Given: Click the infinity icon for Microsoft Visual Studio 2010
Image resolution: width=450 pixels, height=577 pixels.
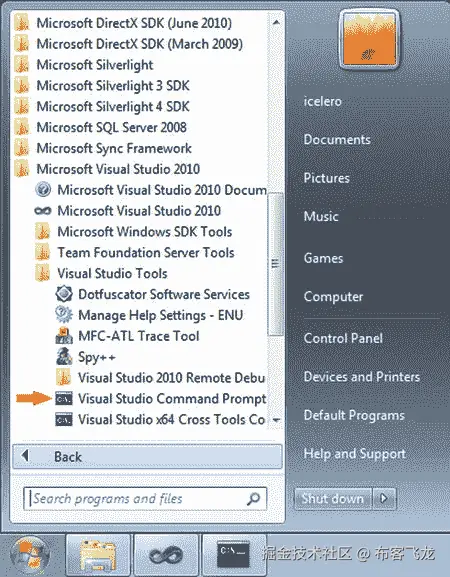Looking at the screenshot, I should click(x=43, y=211).
